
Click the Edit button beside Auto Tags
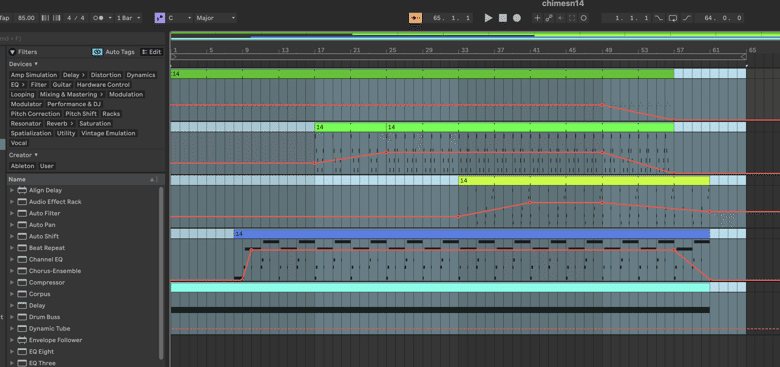151,52
